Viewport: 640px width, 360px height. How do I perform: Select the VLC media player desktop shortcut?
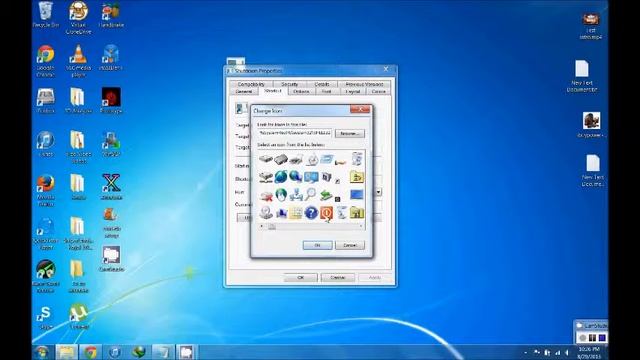click(x=78, y=61)
